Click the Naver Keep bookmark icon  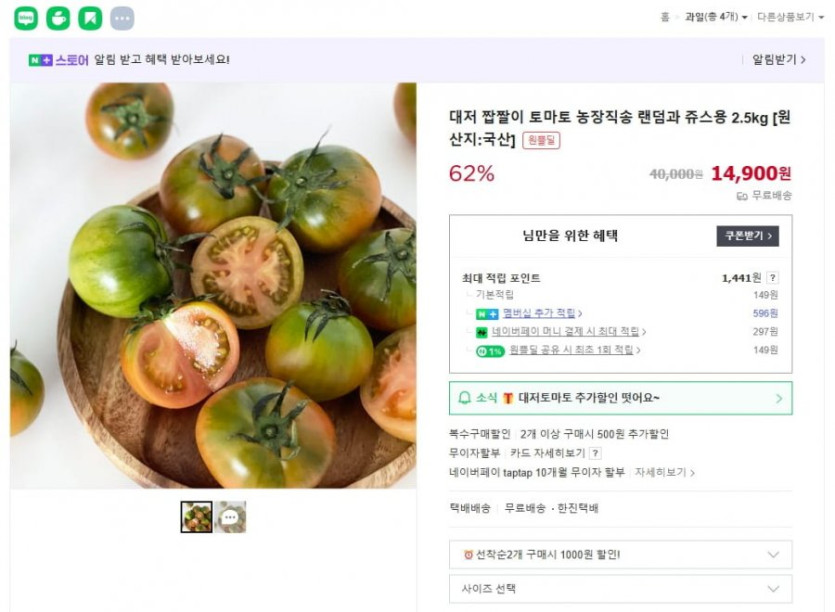coord(90,18)
